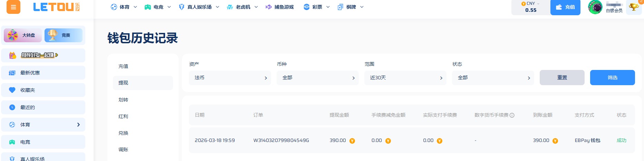Open the 状态 filter dropdown showing 全部
The image size is (644, 161).
493,78
